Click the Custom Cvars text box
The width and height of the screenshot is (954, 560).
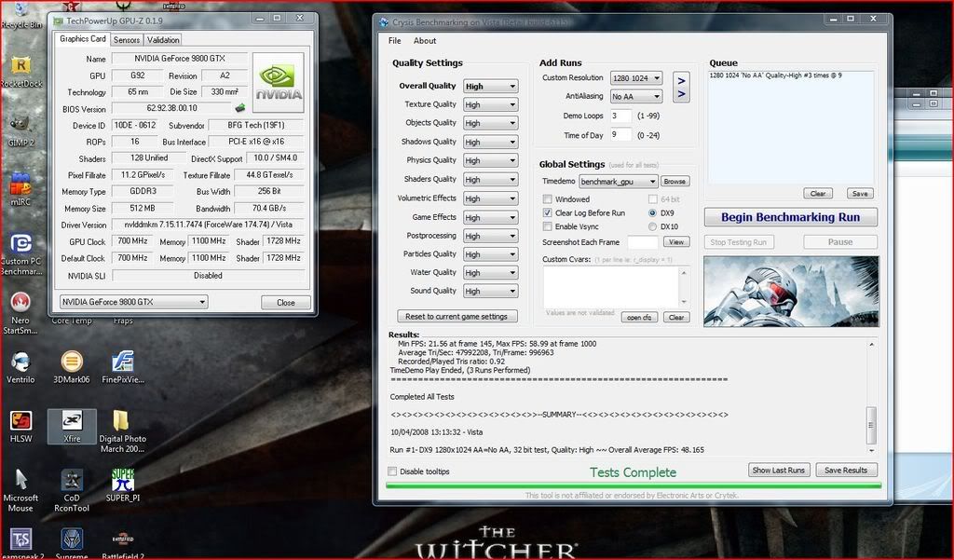611,287
